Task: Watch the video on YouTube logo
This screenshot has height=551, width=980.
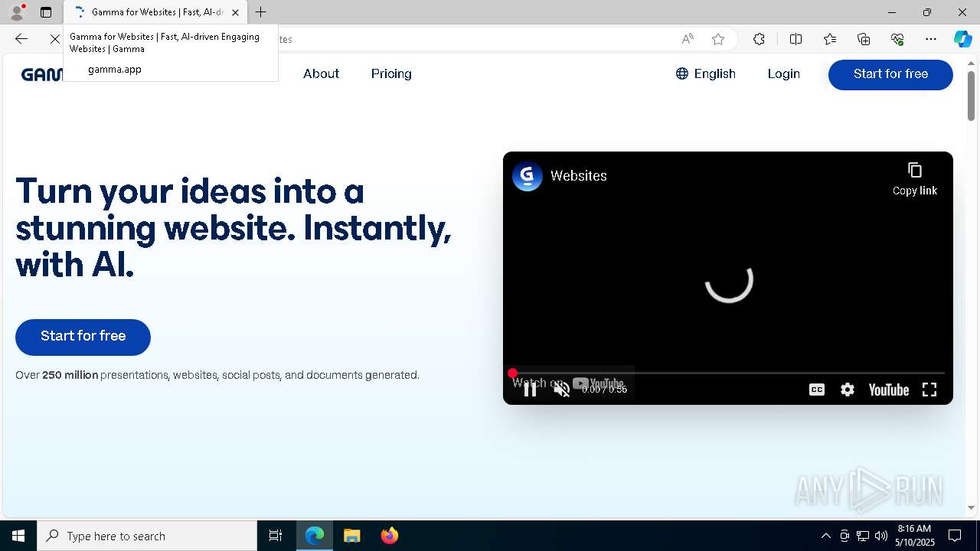Action: [888, 390]
